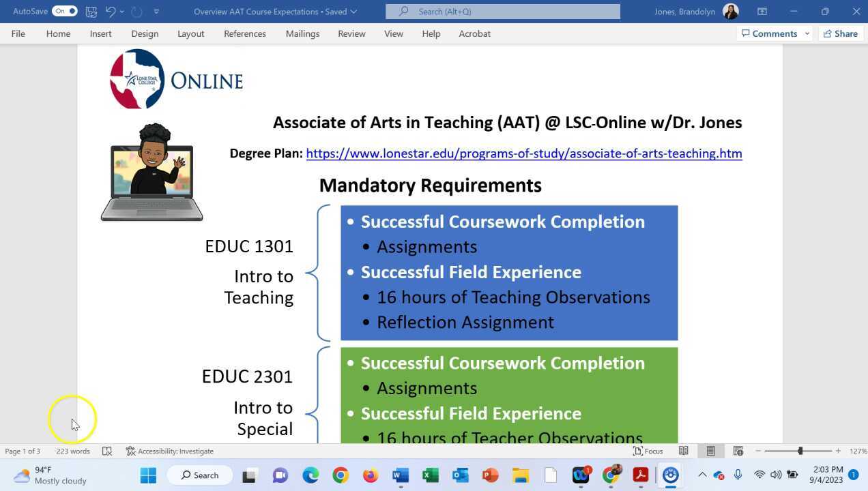Open the Mailings tab
The image size is (868, 491).
point(302,33)
